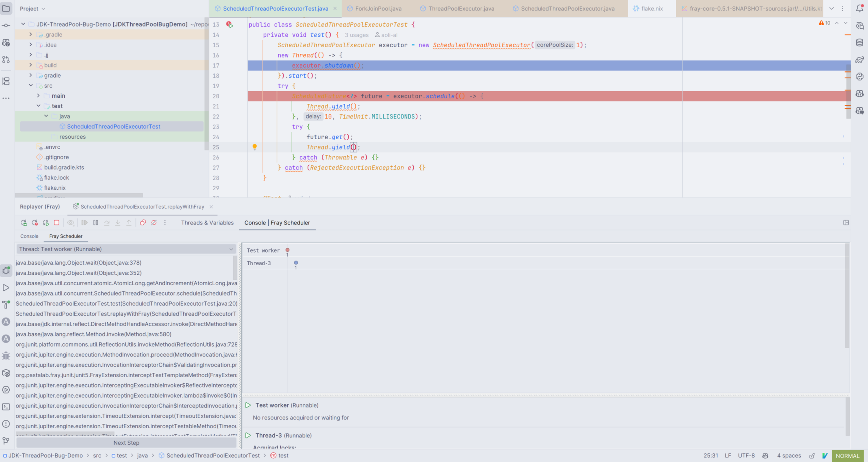868x462 pixels.
Task: Open the Project view dropdown
Action: point(32,9)
